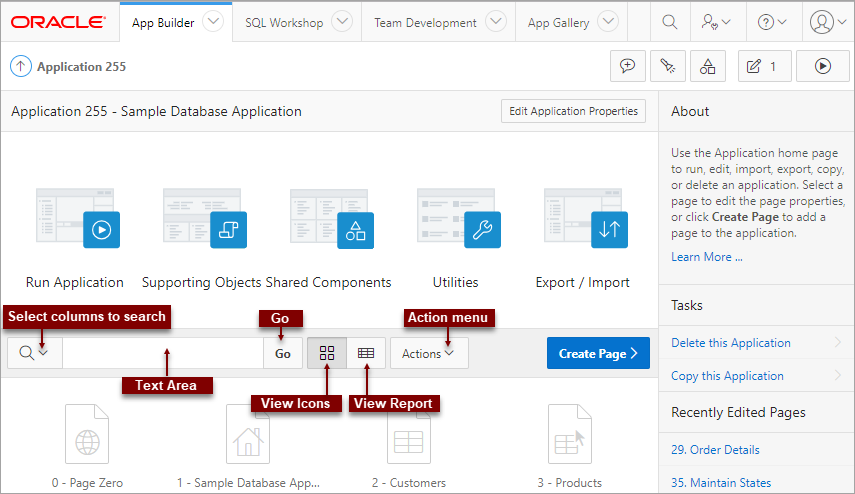Click the Edit Page 1 button
The height and width of the screenshot is (494, 855).
[764, 66]
